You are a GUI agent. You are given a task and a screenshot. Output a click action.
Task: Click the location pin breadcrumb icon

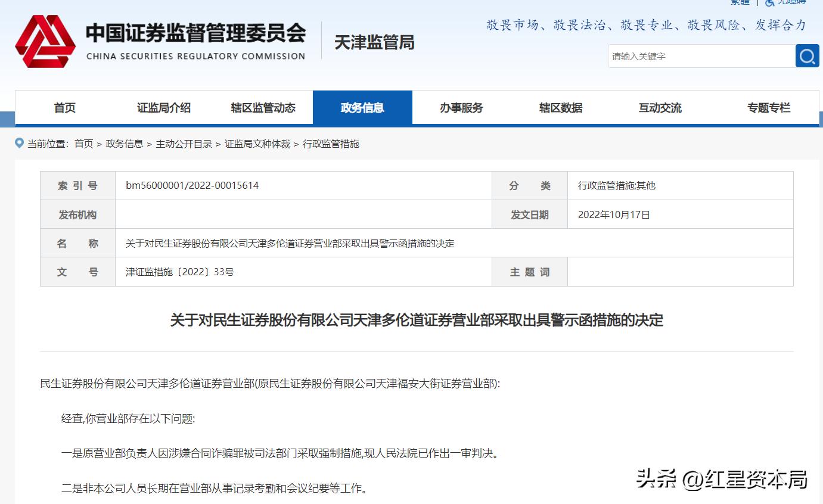[19, 144]
